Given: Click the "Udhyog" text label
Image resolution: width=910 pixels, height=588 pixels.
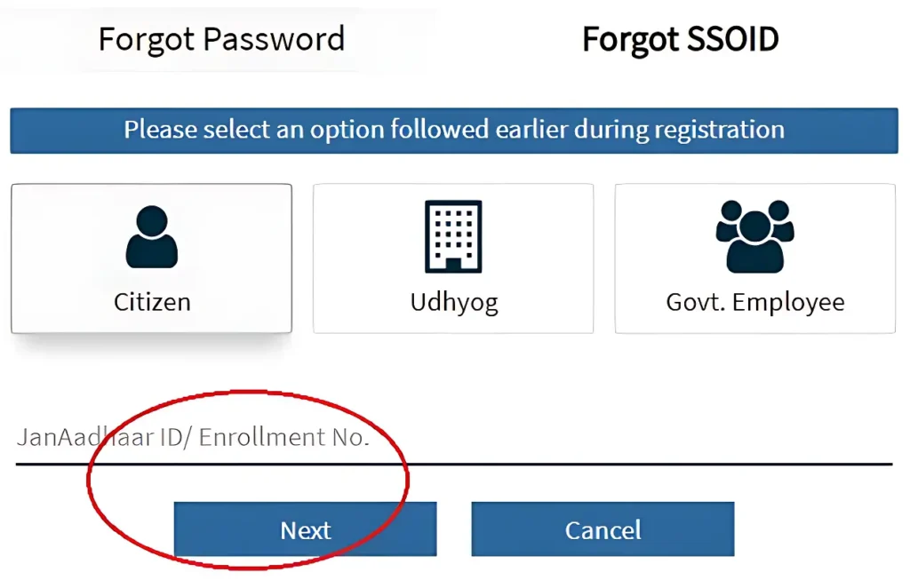Looking at the screenshot, I should 453,302.
